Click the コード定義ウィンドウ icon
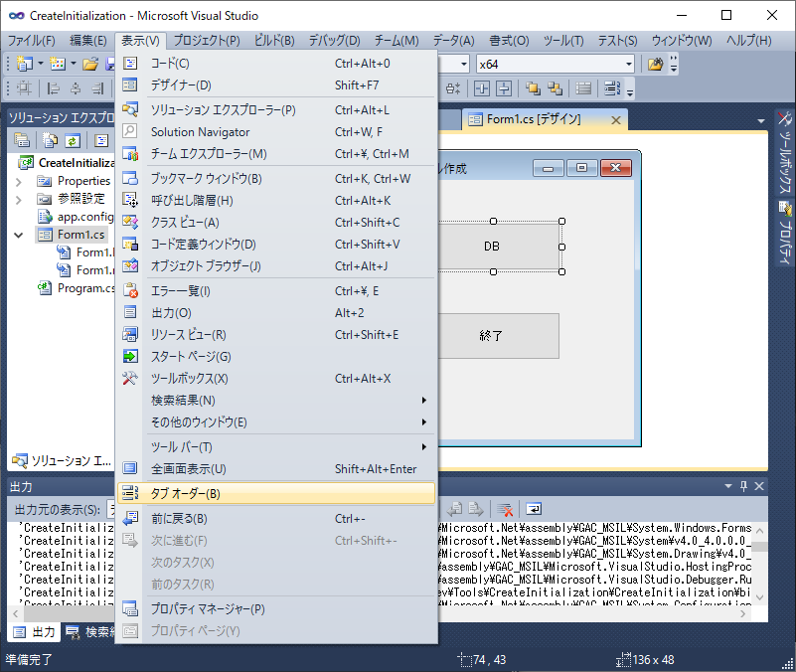The width and height of the screenshot is (796, 672). [130, 244]
